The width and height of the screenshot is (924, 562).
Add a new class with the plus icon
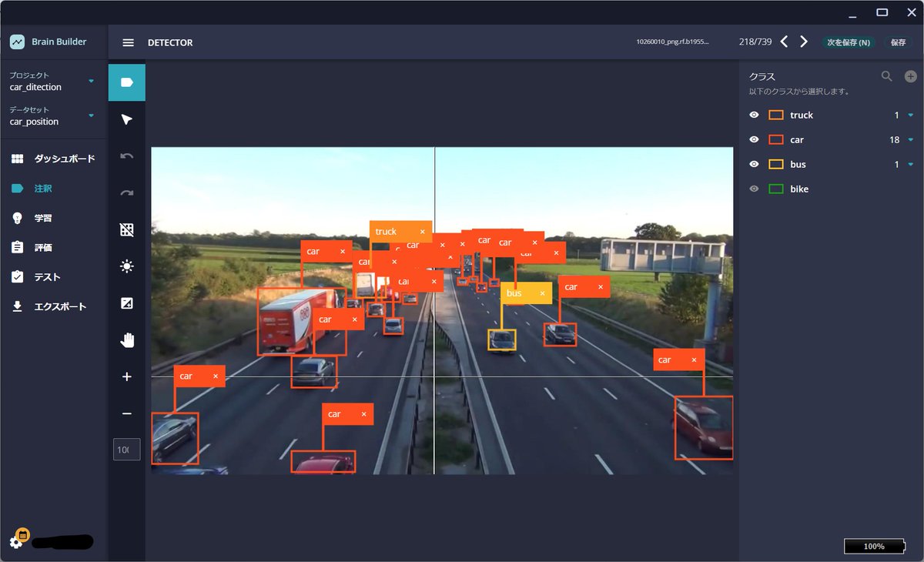(910, 76)
